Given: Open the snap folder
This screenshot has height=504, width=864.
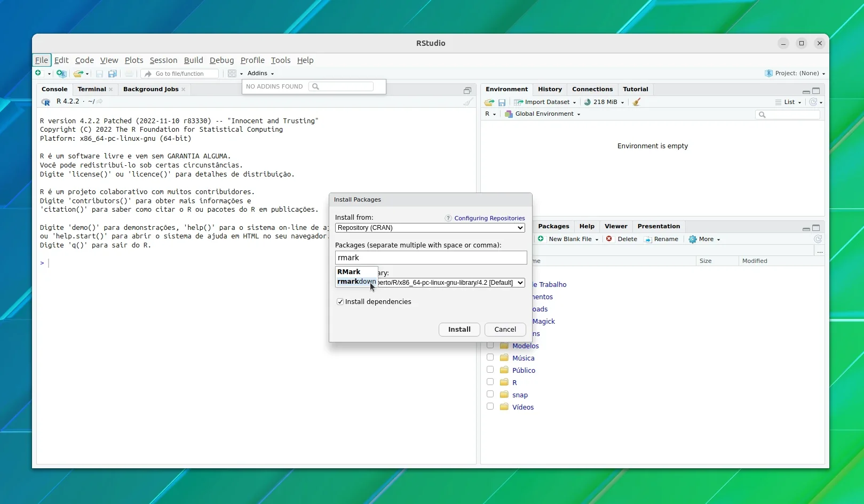Looking at the screenshot, I should 520,395.
